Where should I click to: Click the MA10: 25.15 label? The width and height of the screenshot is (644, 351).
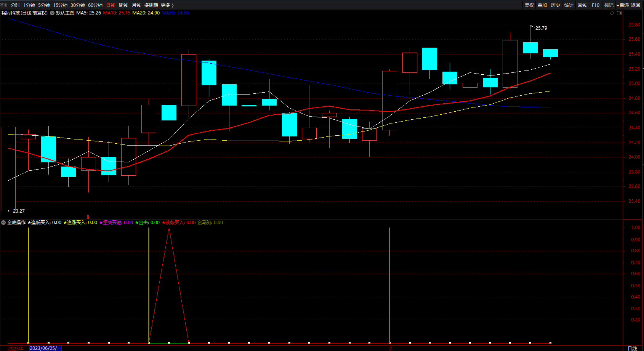(x=117, y=13)
